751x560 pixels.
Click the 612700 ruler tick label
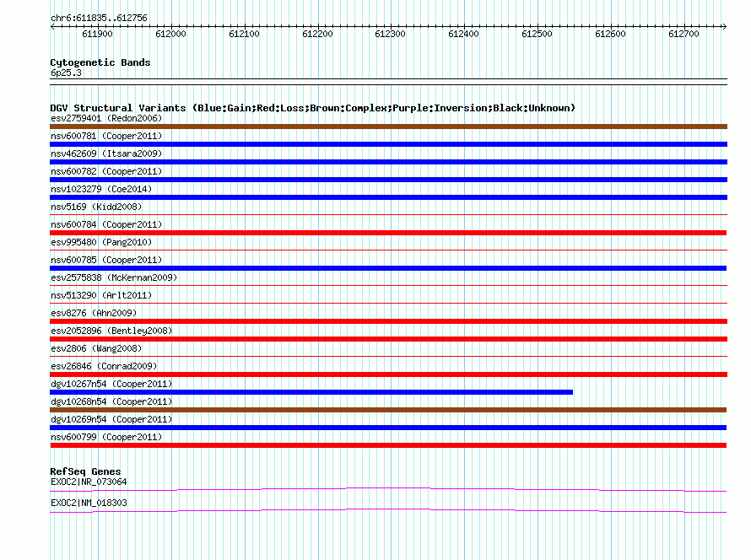pos(683,34)
